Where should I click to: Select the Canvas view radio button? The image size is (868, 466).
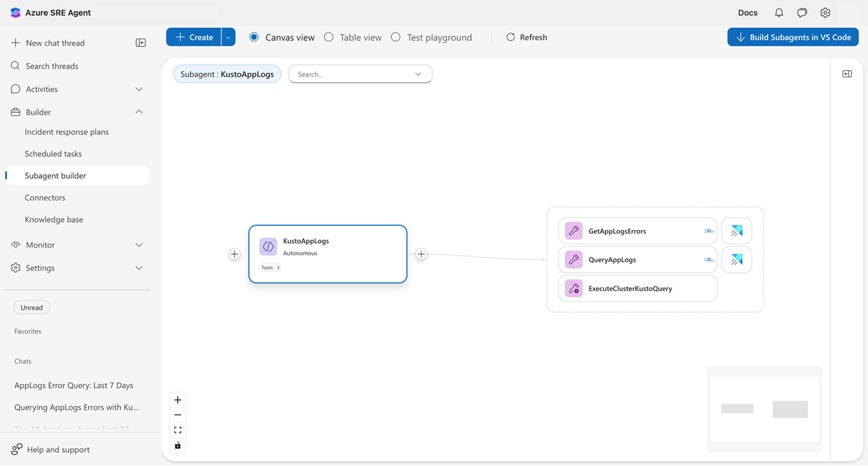pos(255,37)
